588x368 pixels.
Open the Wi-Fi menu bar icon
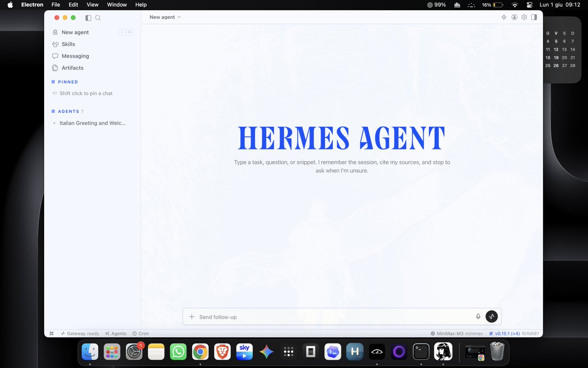pos(514,5)
